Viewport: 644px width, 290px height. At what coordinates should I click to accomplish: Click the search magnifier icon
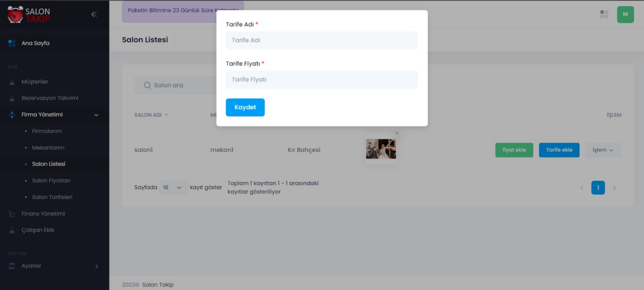pos(147,85)
